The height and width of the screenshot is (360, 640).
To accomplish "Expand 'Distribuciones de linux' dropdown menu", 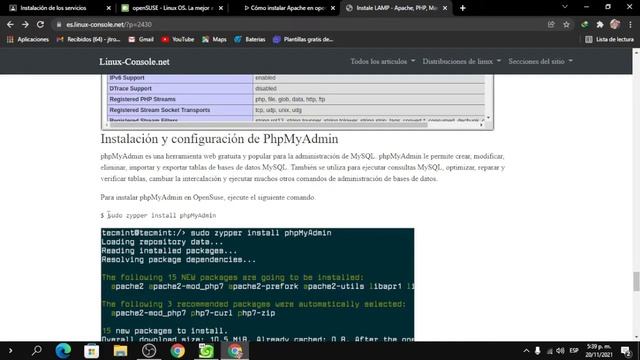I will coord(462,61).
